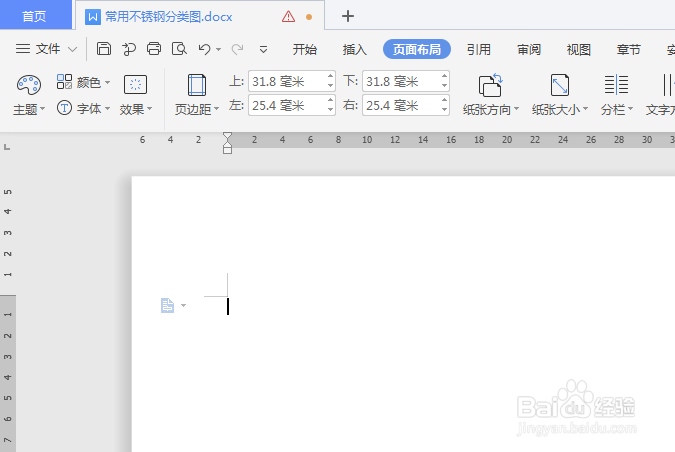Click the 纸张方向 orientation icon

[490, 85]
